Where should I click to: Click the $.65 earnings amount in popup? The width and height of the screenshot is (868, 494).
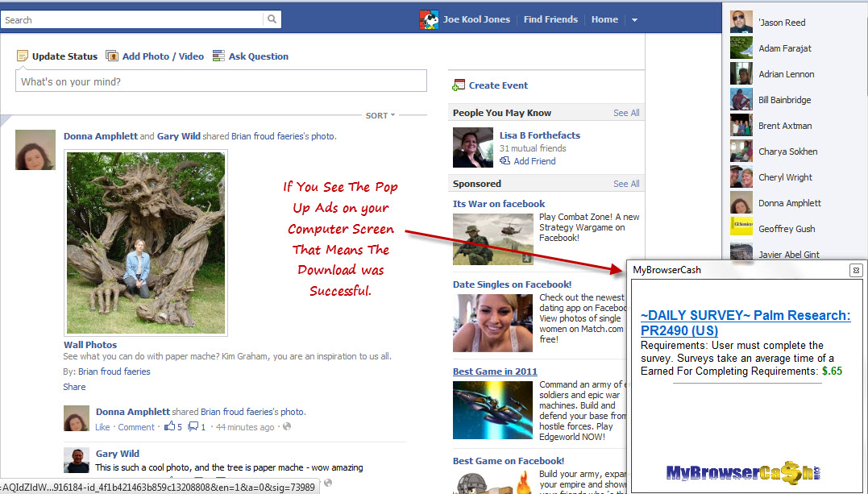(832, 371)
